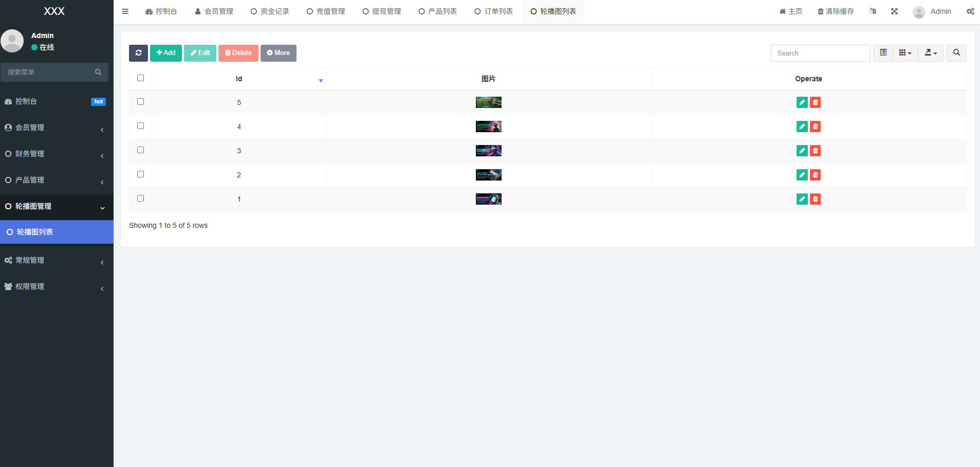Click the refresh table icon button
980x467 pixels.
click(138, 53)
